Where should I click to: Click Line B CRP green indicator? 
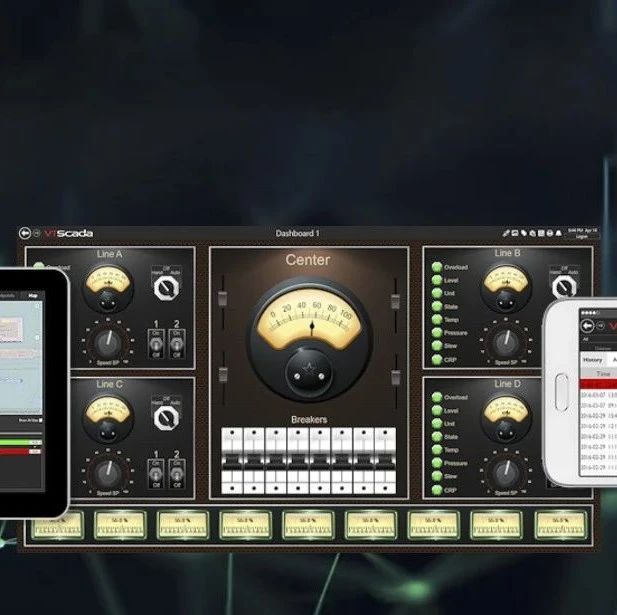437,359
